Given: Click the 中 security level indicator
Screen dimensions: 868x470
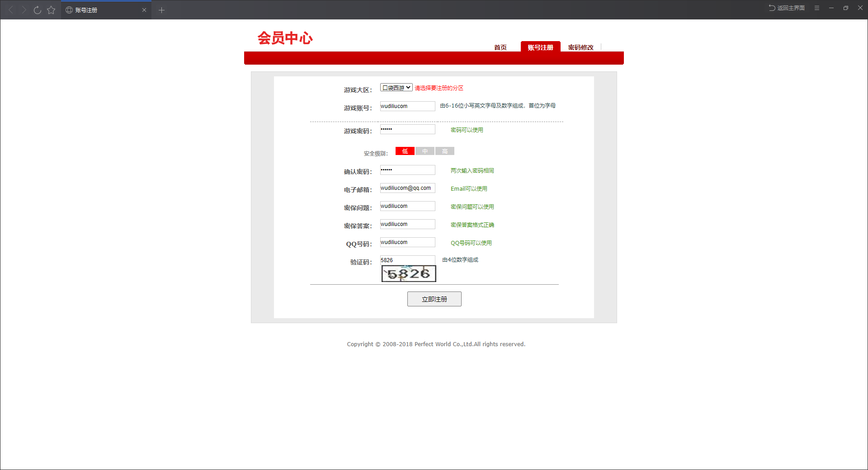Looking at the screenshot, I should (x=425, y=151).
